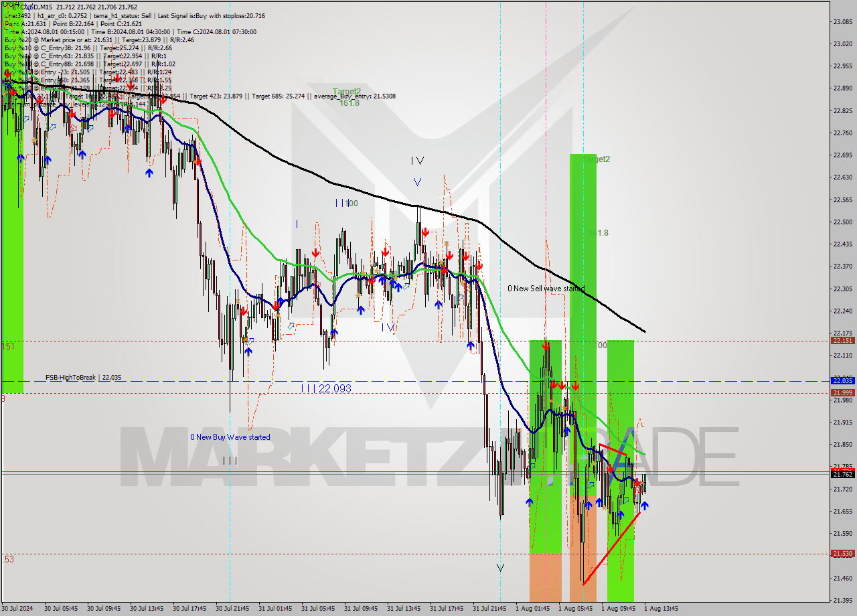Click the 'Target2' label on the tall green bar

point(596,159)
